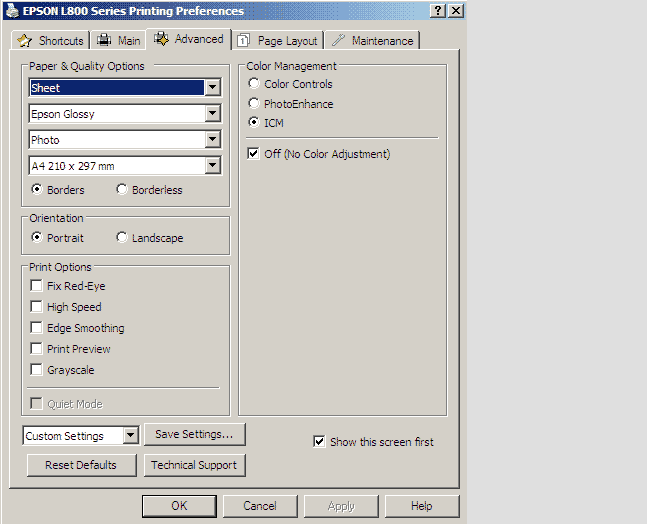Click the EPSON printer title bar icon

pyautogui.click(x=11, y=11)
